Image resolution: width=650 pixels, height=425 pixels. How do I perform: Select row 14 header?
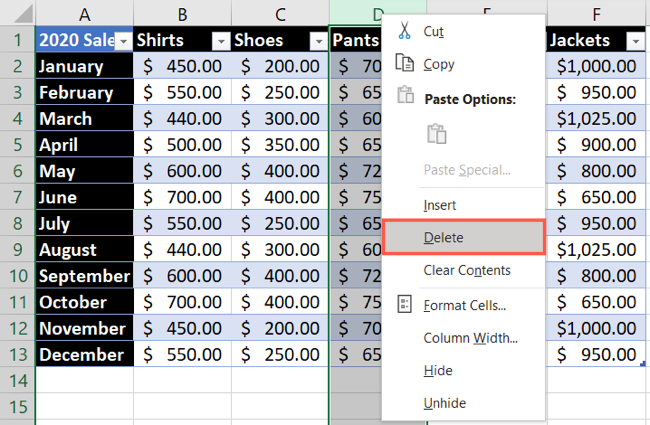17,380
